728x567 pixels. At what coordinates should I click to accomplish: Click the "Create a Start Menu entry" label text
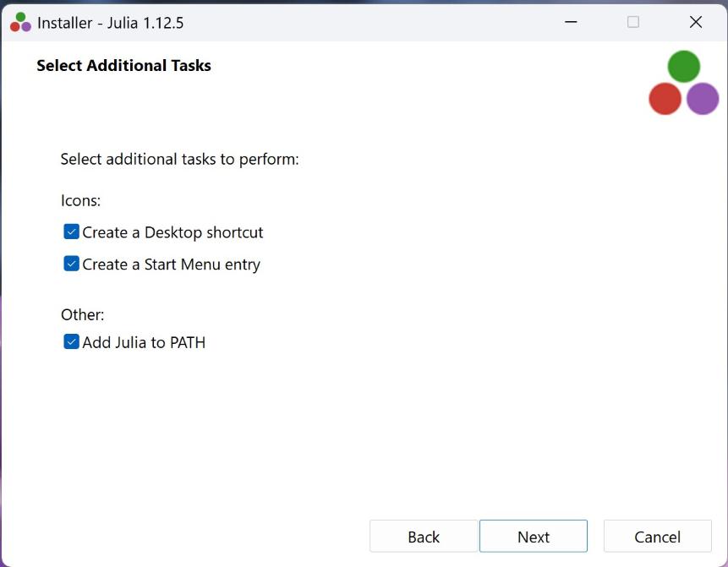[171, 264]
